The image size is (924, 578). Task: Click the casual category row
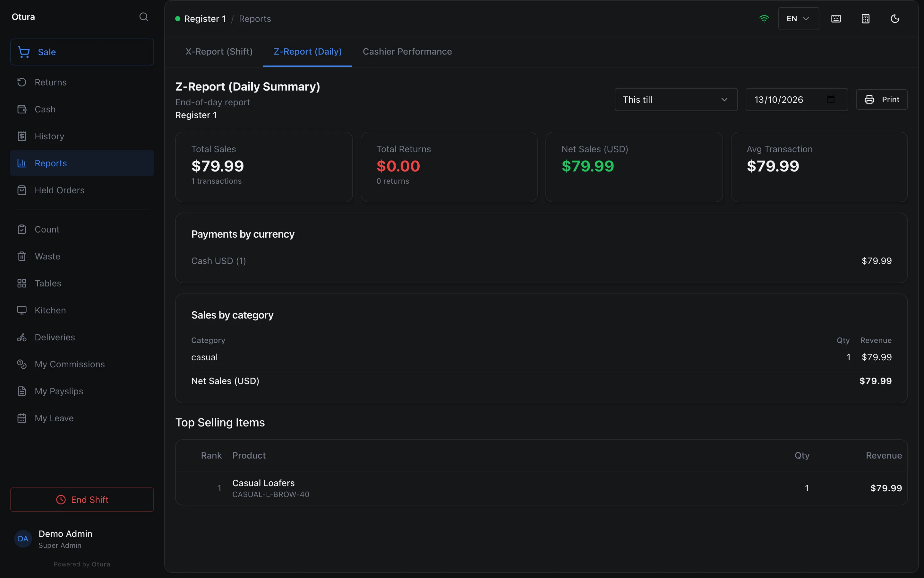[541, 357]
